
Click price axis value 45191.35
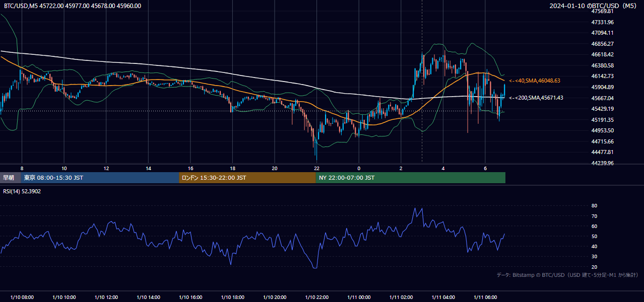tap(602, 120)
